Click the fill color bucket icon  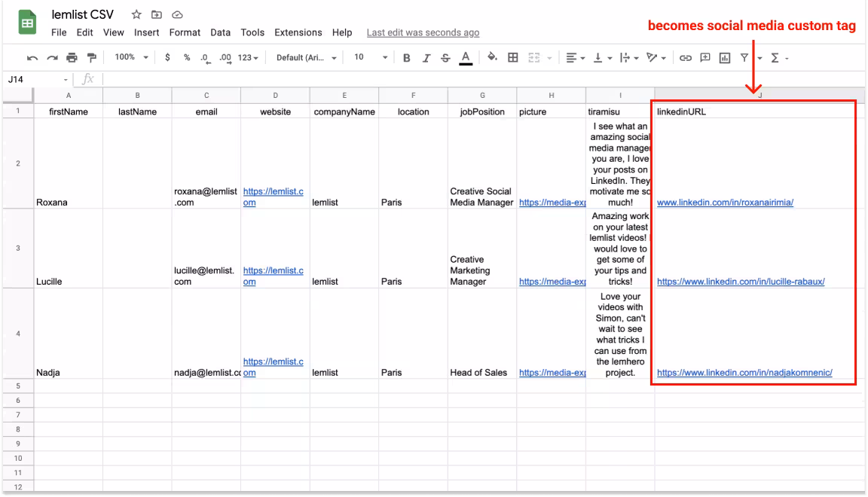coord(492,57)
